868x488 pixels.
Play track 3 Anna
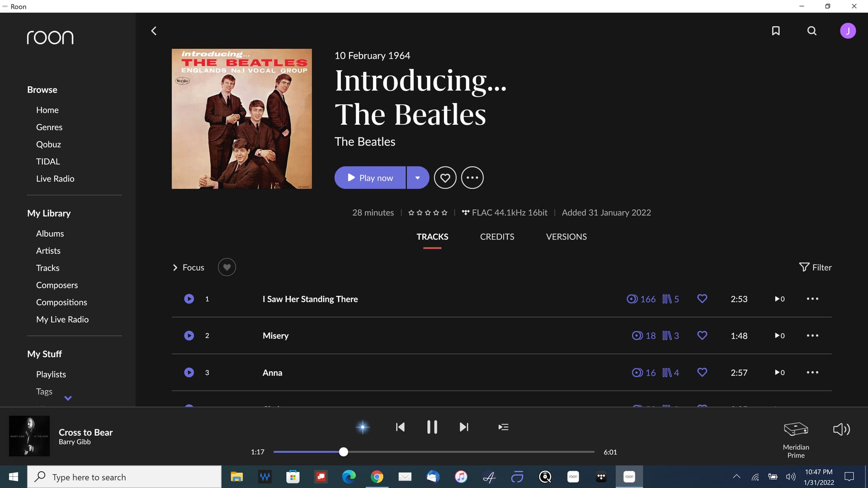pyautogui.click(x=189, y=372)
